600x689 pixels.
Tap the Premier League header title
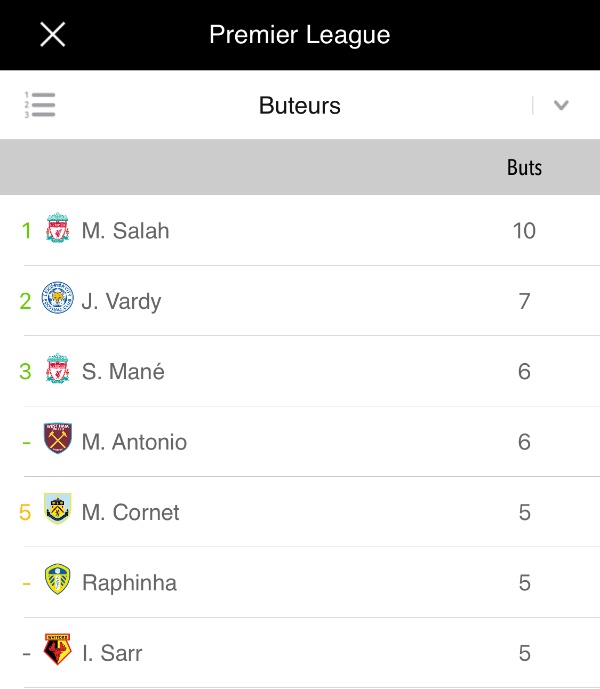300,35
